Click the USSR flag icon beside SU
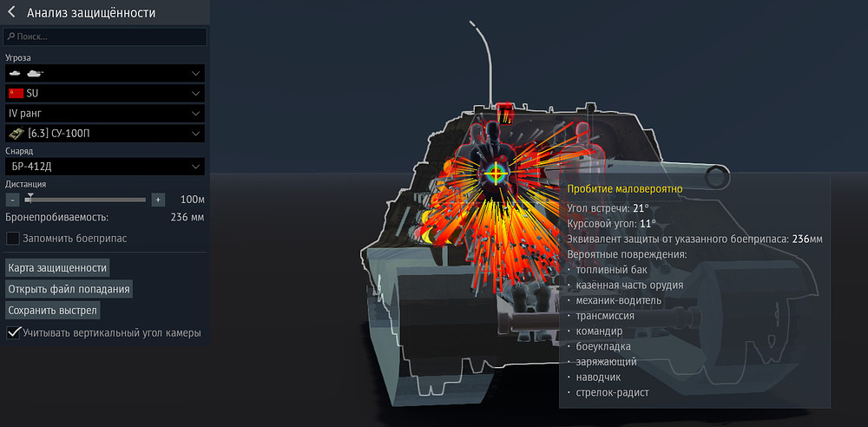Image resolution: width=868 pixels, height=427 pixels. (x=15, y=93)
